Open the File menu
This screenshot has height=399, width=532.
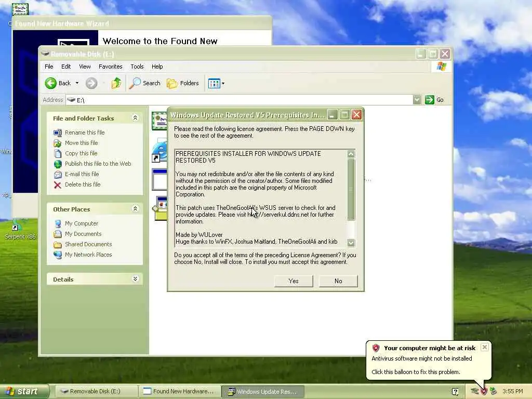[49, 66]
